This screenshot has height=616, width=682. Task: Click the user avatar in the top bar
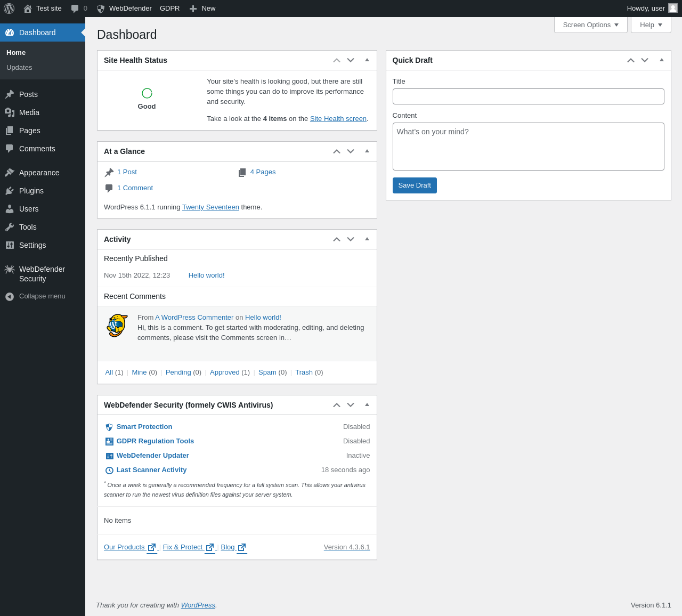tap(673, 8)
